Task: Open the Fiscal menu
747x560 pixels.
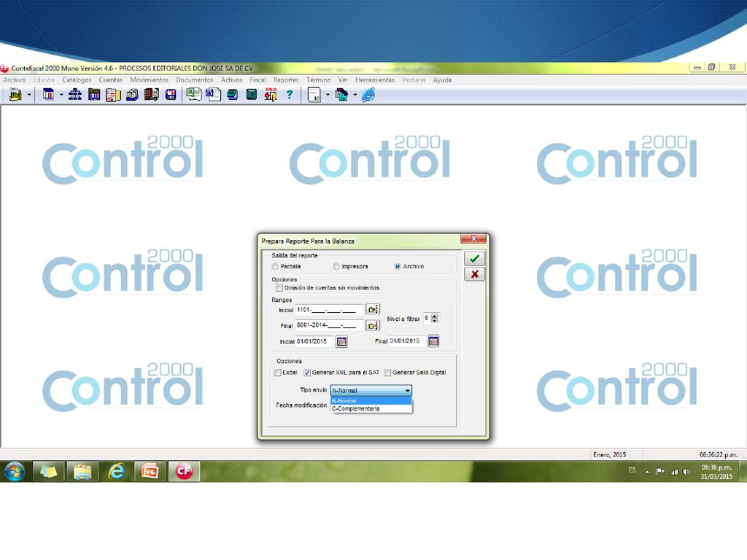Action: coord(258,80)
